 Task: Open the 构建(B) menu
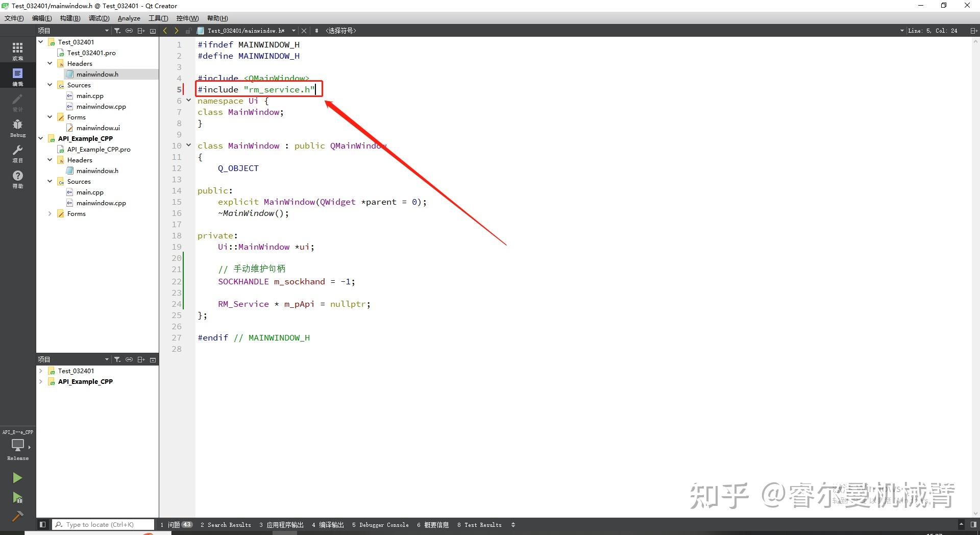point(70,18)
